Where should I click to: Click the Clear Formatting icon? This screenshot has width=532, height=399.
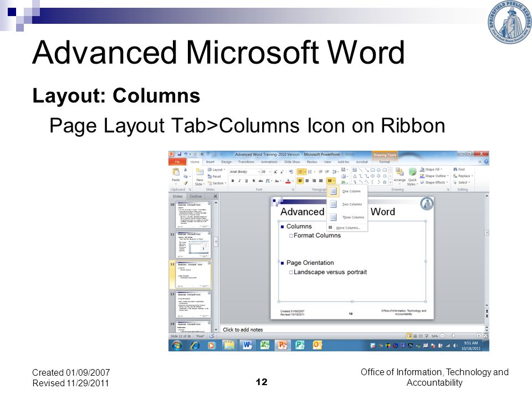(291, 172)
